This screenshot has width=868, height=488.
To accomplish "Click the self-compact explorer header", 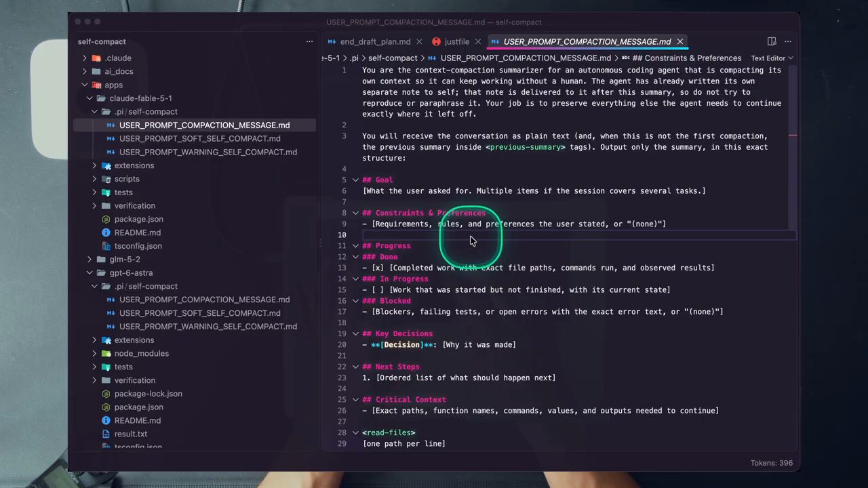I will point(102,41).
